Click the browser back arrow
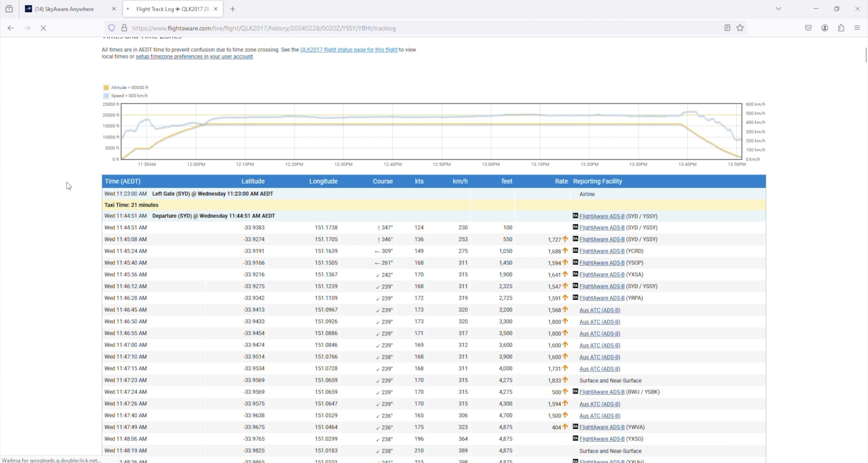 click(x=11, y=28)
